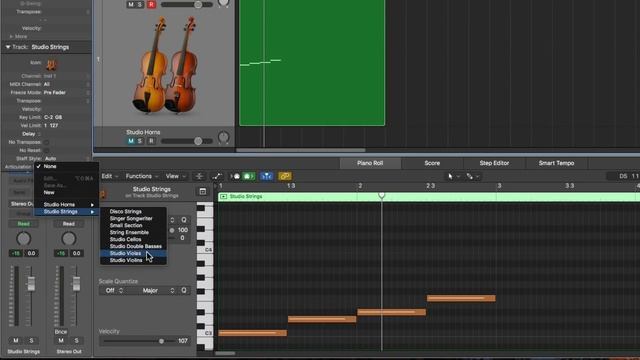Unmute the Studio Horns track
Screen dimensions: 640x360
131,141
